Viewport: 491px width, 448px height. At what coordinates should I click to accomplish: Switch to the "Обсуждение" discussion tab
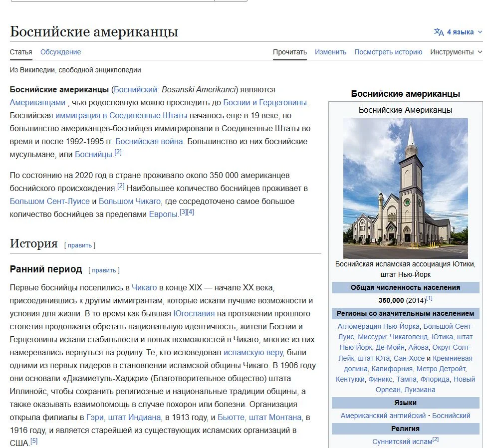[62, 51]
